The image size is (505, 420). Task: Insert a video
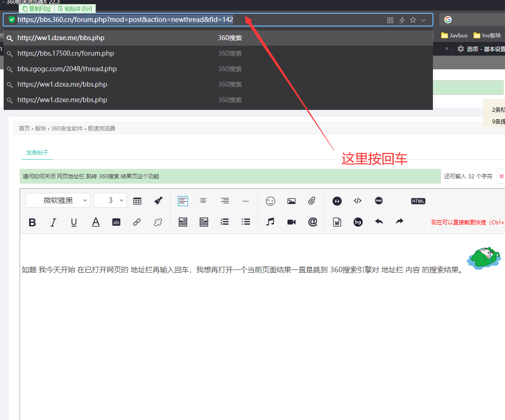(292, 222)
